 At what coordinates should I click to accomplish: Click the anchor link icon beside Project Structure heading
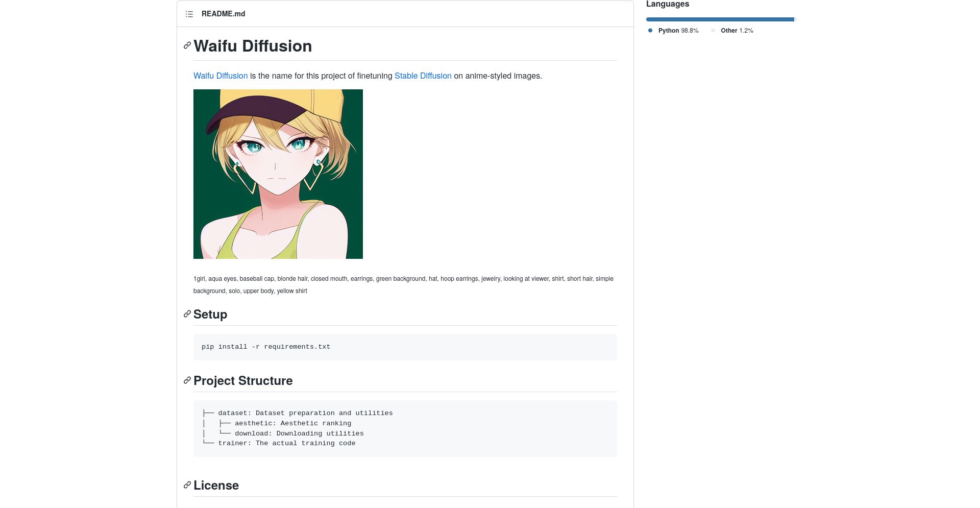187,380
